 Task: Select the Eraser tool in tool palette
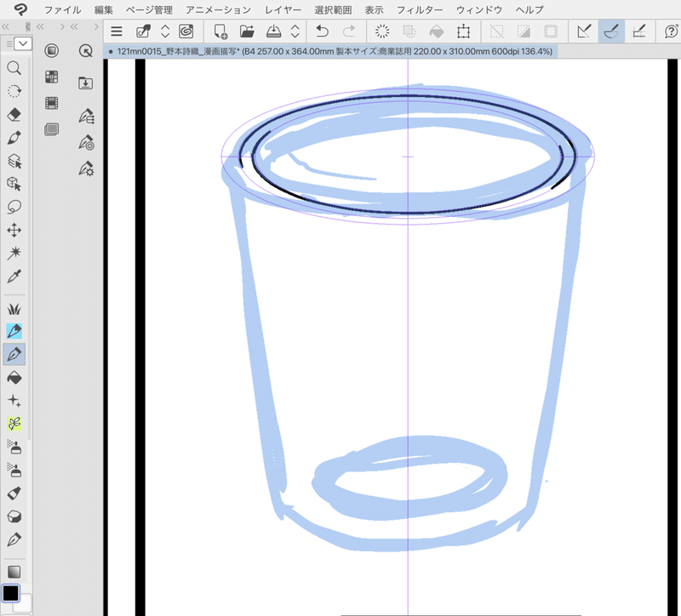point(14,115)
